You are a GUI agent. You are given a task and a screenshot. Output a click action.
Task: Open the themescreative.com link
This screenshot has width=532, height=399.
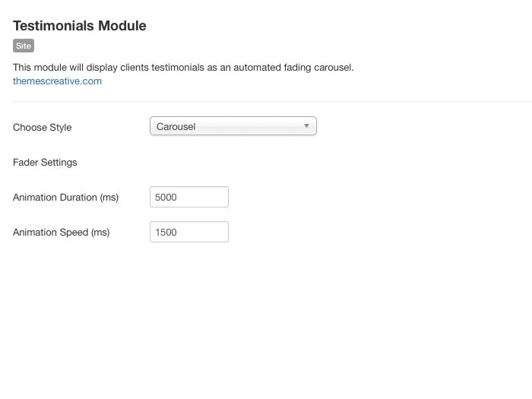pyautogui.click(x=57, y=81)
